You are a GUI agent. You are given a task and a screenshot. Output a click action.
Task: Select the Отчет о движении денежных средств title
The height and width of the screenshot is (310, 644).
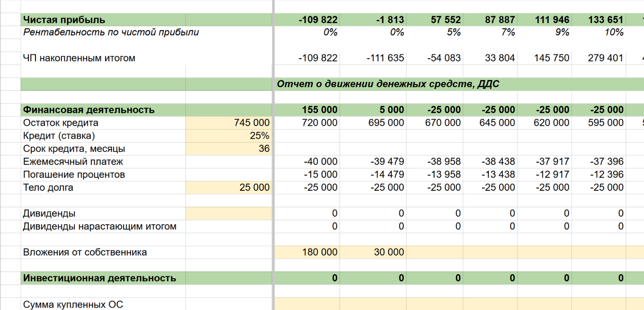click(388, 84)
